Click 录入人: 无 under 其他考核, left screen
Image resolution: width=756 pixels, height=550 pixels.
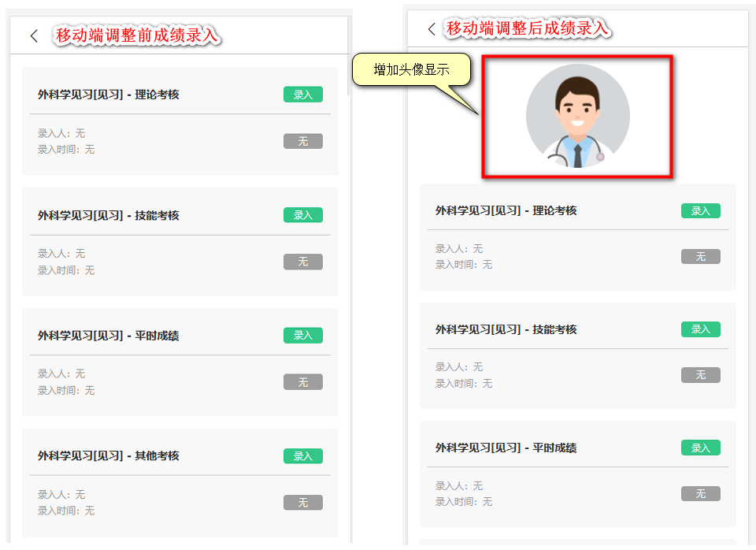coord(61,495)
